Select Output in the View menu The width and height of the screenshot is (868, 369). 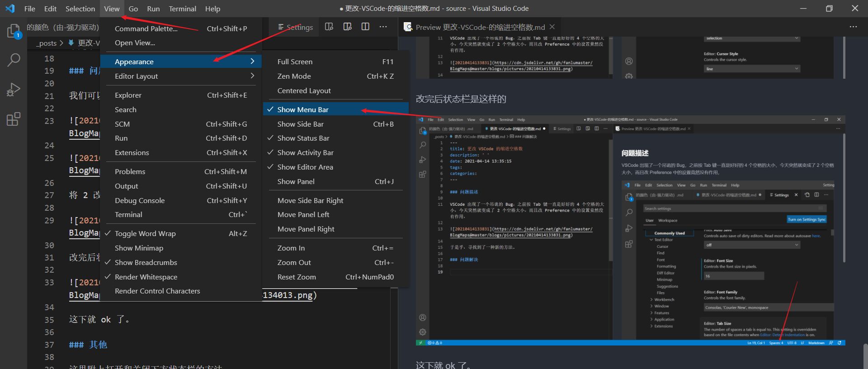181,186
